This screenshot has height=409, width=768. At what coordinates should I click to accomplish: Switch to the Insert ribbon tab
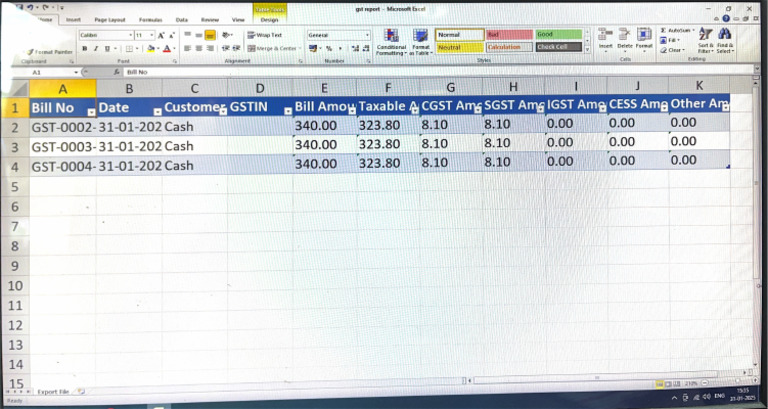73,20
